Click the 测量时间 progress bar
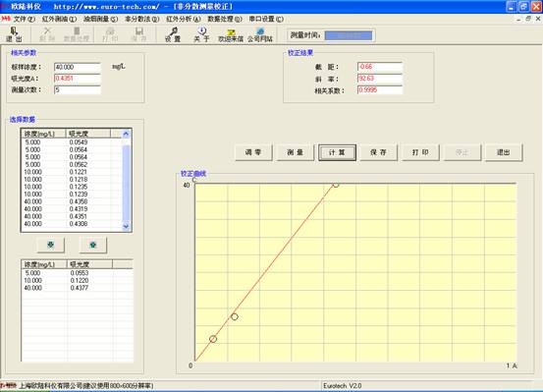Viewport: 543px width, 392px height. tap(349, 35)
